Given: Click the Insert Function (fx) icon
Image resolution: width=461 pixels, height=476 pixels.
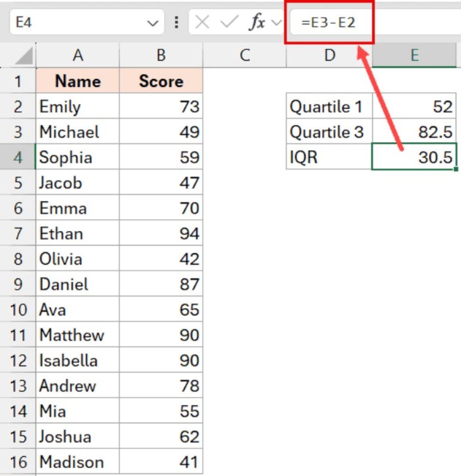Looking at the screenshot, I should [x=257, y=22].
